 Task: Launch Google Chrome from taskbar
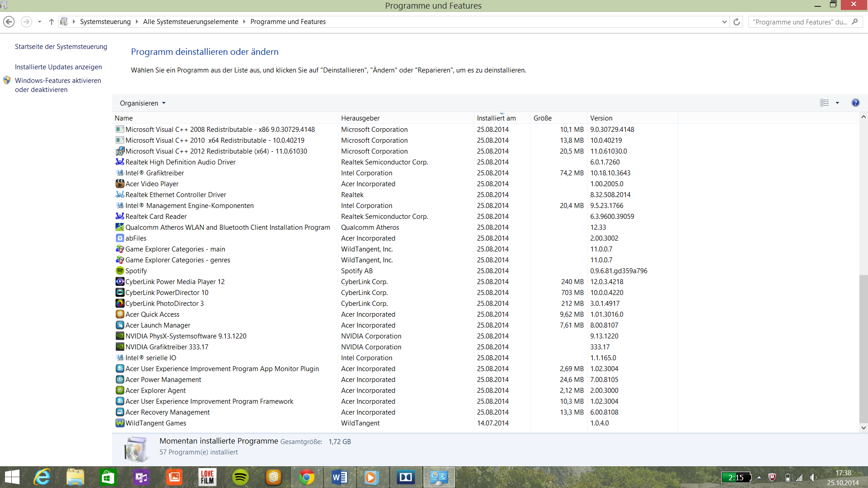307,477
